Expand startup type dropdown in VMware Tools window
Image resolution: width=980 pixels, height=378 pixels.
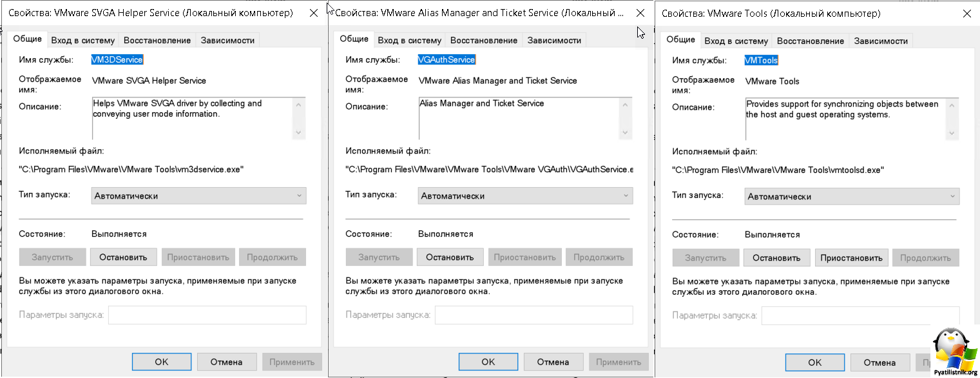pyautogui.click(x=852, y=196)
